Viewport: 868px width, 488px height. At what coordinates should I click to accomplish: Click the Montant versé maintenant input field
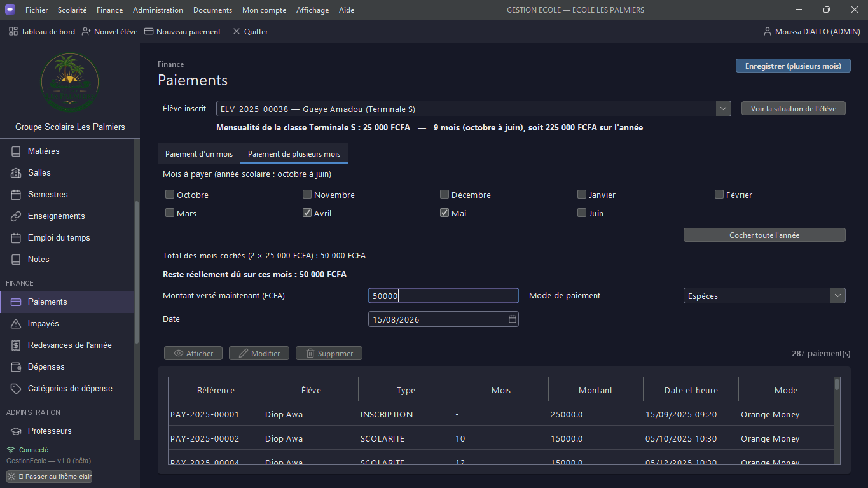point(443,296)
